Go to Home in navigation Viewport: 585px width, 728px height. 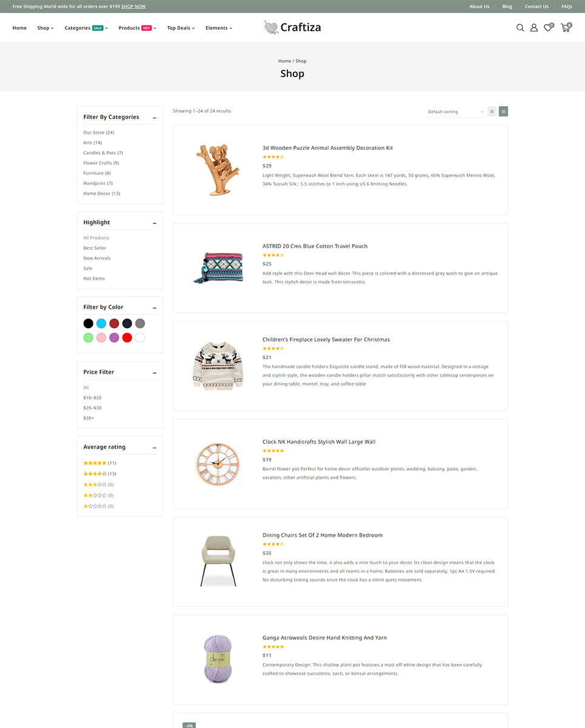[19, 28]
